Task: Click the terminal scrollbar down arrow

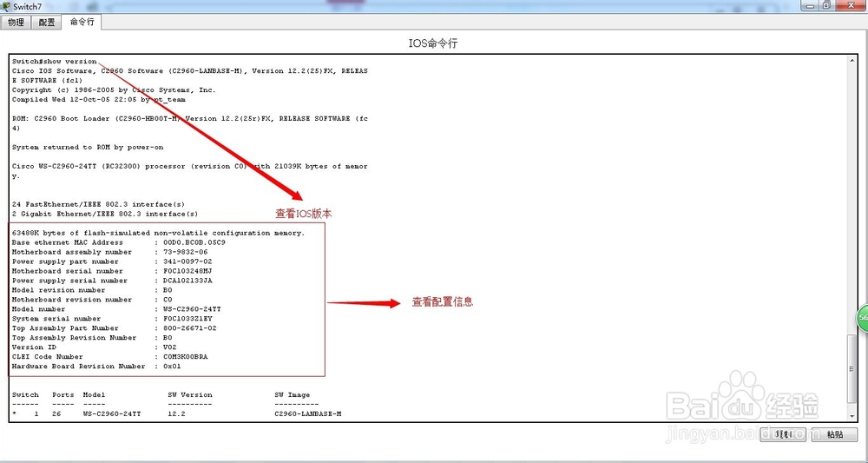Action: [x=854, y=415]
